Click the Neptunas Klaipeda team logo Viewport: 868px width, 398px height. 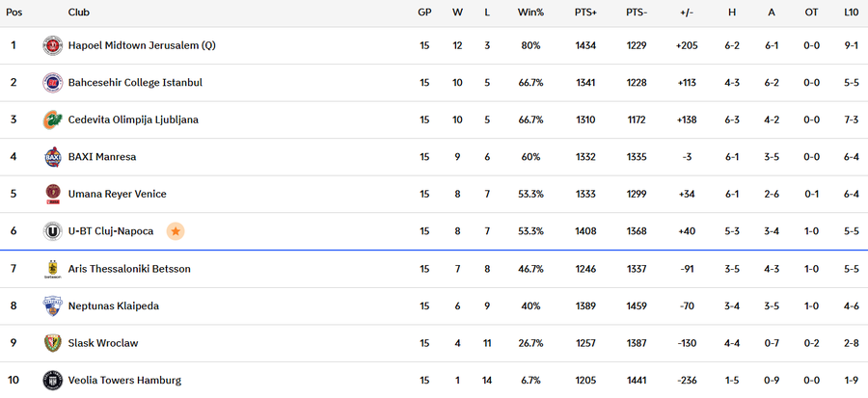[52, 305]
